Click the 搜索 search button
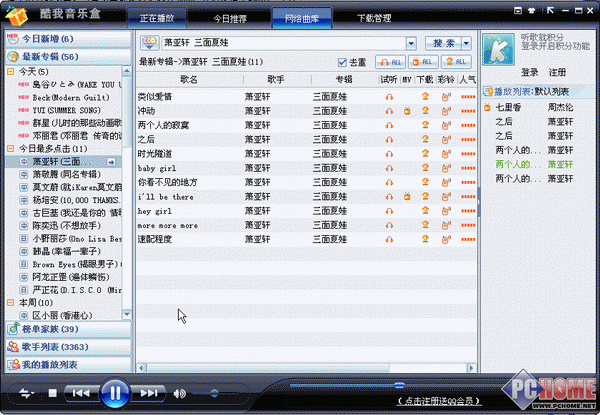Viewport: 600px width, 415px height. coord(442,43)
